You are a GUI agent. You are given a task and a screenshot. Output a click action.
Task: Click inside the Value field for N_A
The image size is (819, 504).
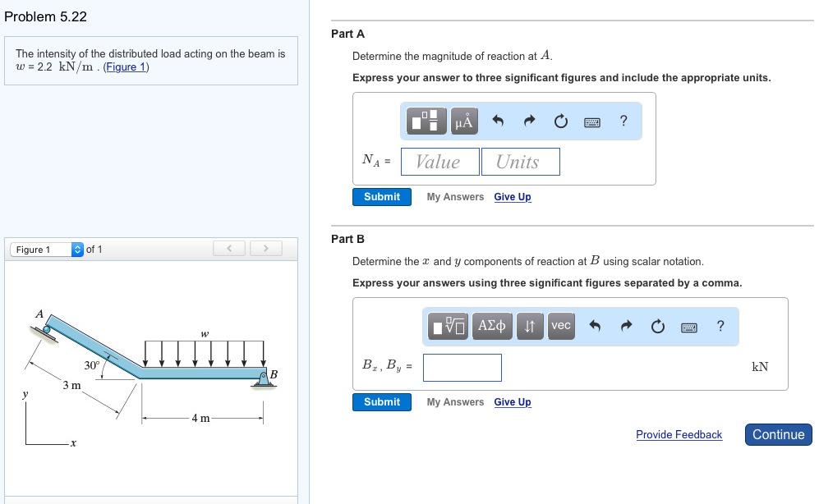439,161
